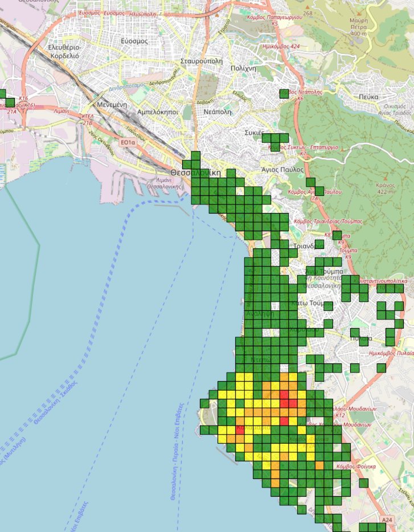Select the Δενδροποτάμος river label
Screen dimensions: 414x532
click(x=127, y=86)
